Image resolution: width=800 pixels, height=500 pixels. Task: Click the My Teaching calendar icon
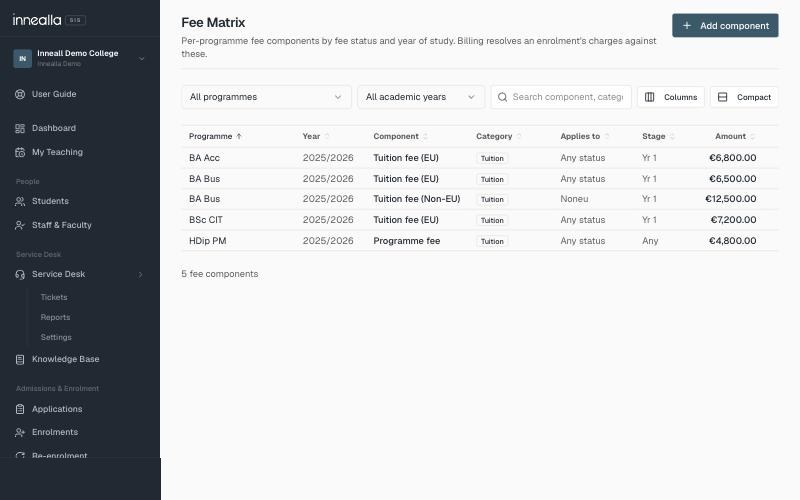pos(20,152)
